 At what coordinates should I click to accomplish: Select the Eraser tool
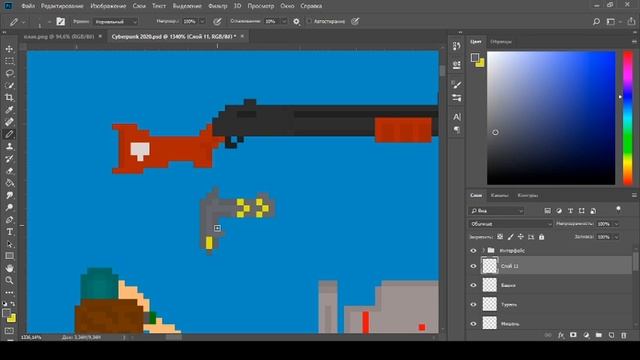click(x=9, y=171)
